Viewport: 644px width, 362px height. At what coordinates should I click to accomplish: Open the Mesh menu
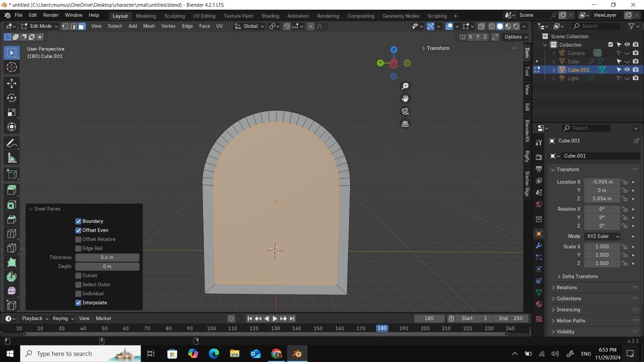point(149,26)
